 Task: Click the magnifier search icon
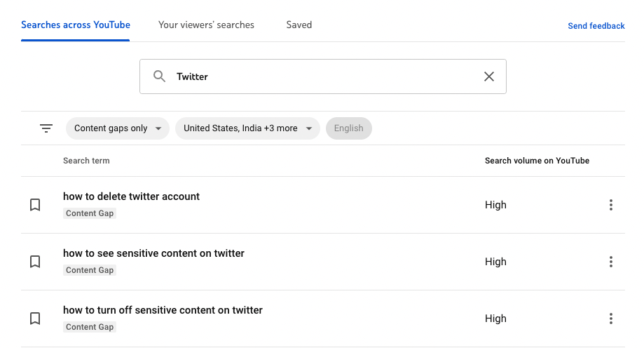point(159,76)
